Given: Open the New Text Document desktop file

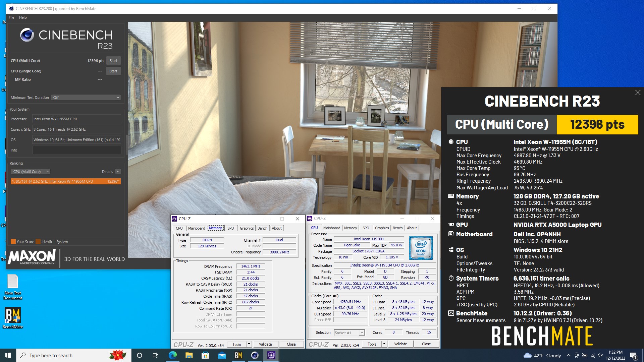Looking at the screenshot, I should [x=13, y=287].
